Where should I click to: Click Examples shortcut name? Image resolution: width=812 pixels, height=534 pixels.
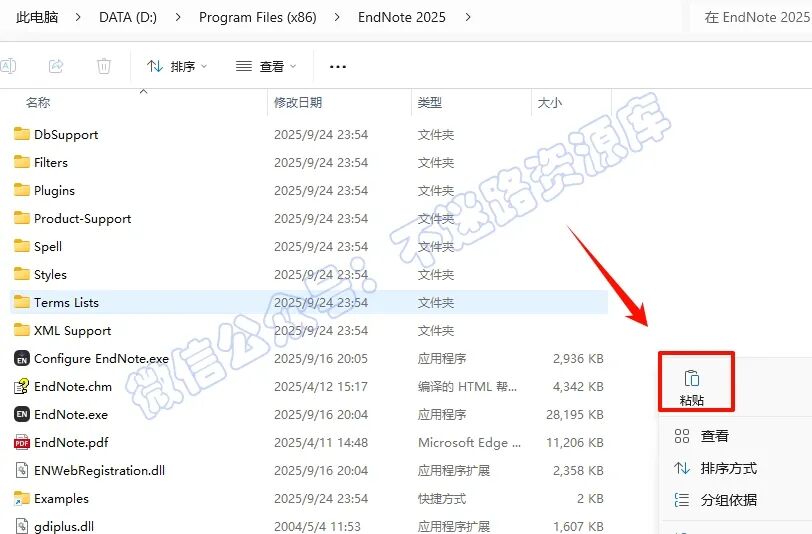61,498
